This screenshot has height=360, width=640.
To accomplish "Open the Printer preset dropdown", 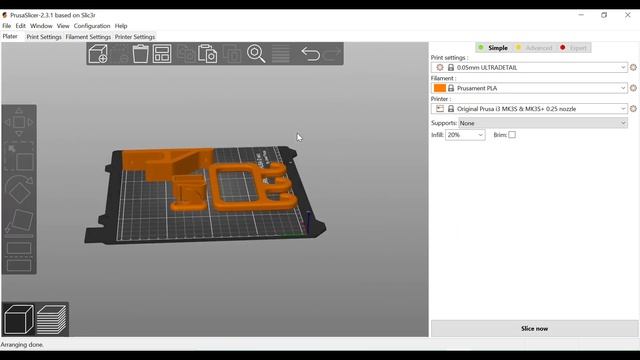I will (529, 109).
